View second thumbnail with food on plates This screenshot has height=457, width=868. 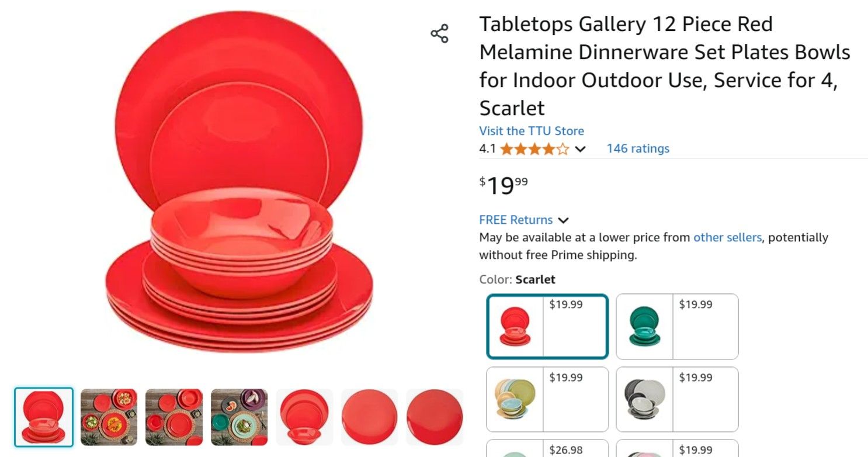click(x=109, y=417)
